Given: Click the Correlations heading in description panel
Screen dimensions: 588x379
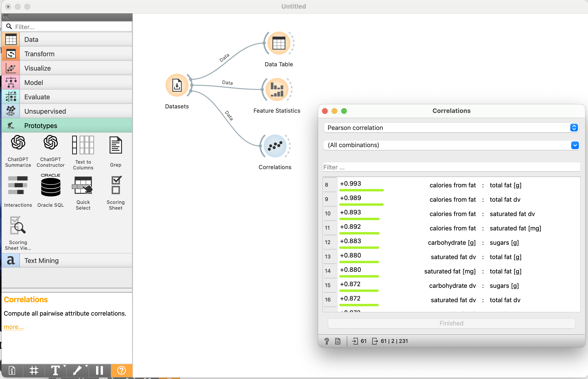Looking at the screenshot, I should [26, 300].
